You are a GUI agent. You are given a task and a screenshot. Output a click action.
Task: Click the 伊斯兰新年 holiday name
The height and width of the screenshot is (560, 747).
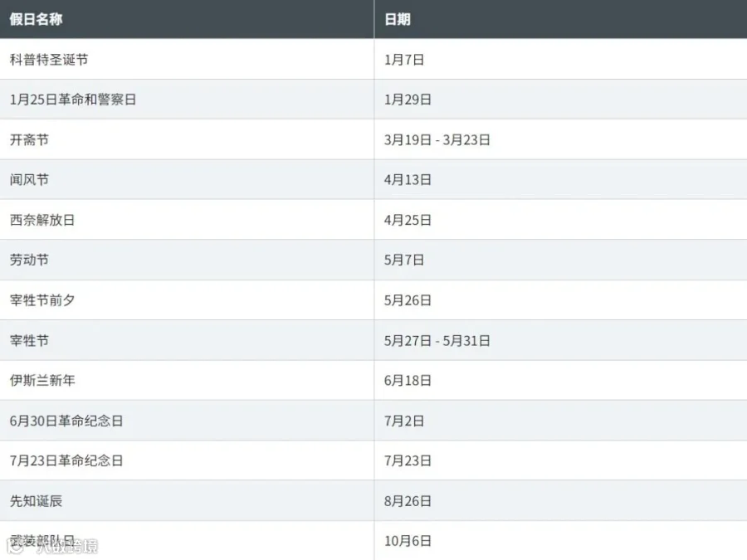(42, 380)
